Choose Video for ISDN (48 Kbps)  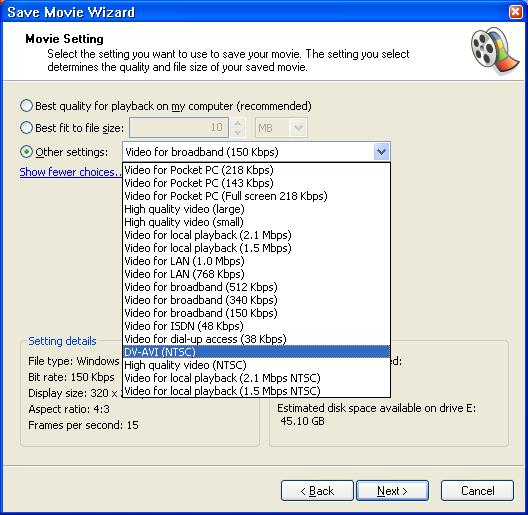click(x=256, y=326)
